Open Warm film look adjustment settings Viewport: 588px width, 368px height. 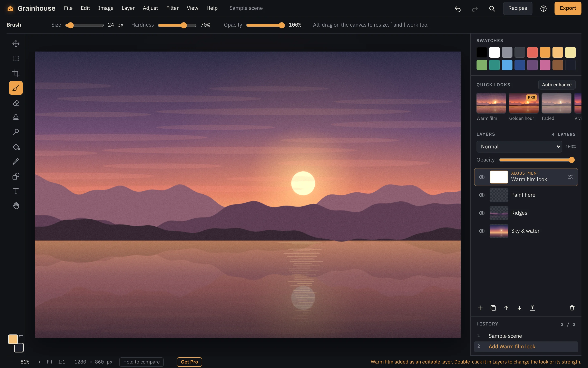coord(570,177)
